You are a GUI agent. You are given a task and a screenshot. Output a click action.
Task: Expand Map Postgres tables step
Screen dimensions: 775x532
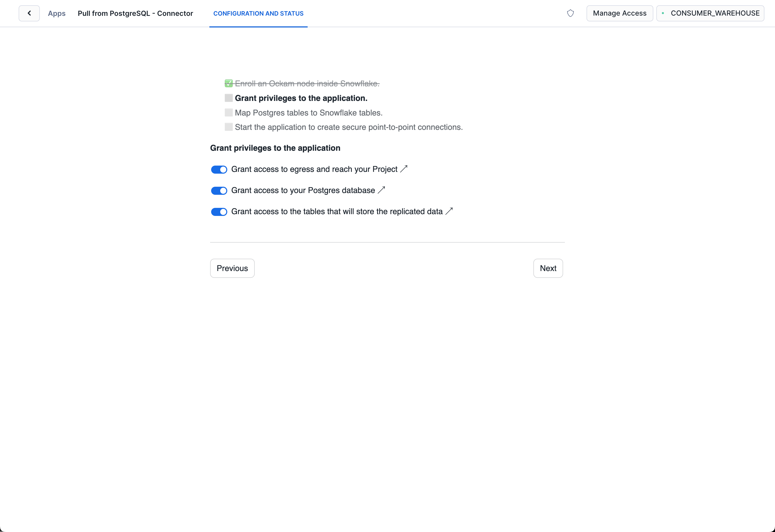point(308,112)
